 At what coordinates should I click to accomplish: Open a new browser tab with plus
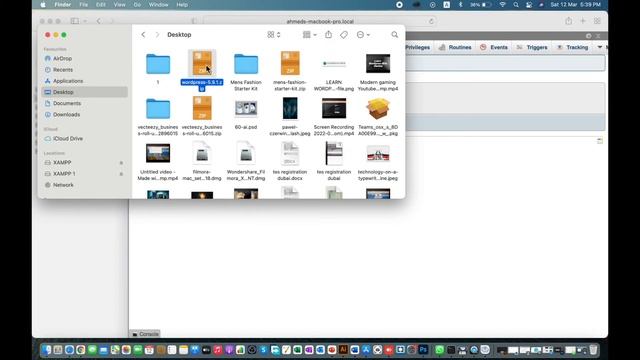coord(583,21)
